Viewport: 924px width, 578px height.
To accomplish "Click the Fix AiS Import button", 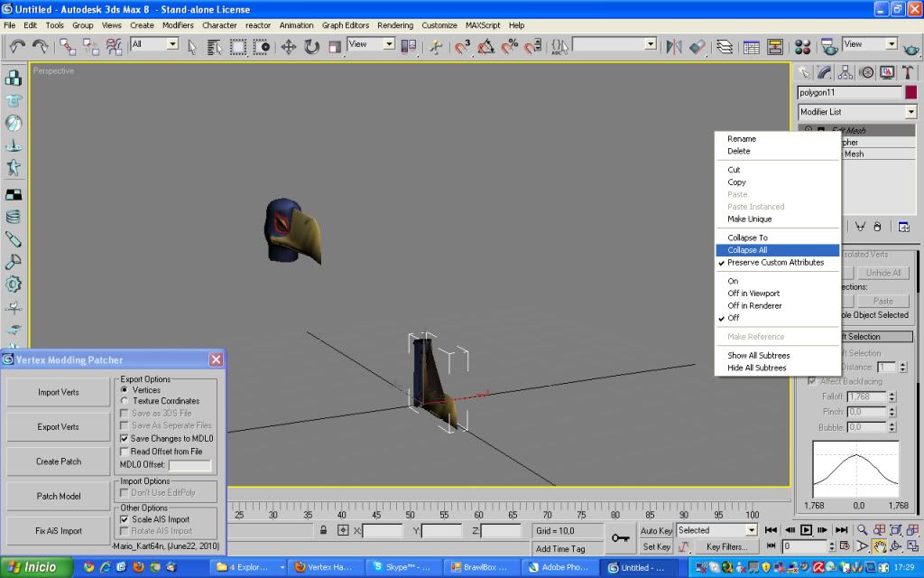I will click(59, 531).
